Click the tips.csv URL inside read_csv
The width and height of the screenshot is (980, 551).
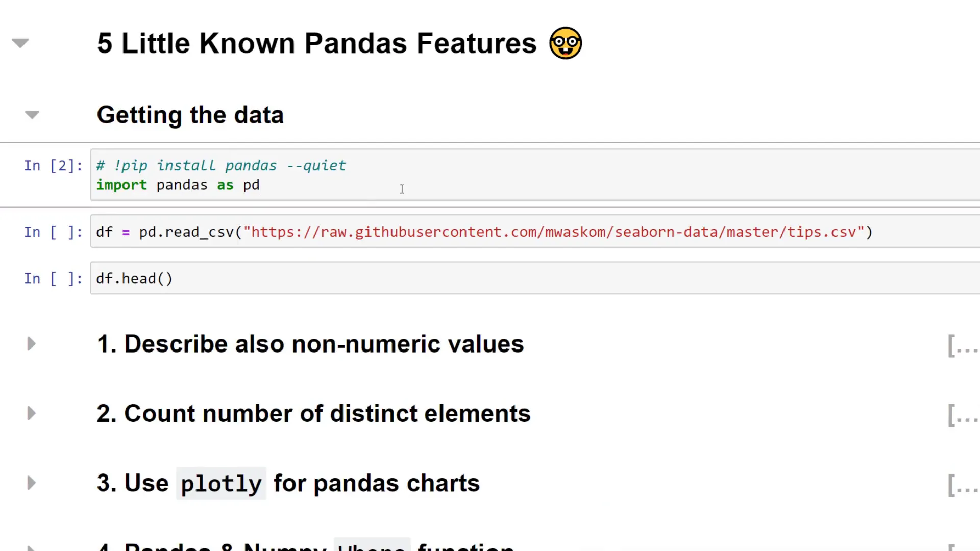pyautogui.click(x=556, y=232)
